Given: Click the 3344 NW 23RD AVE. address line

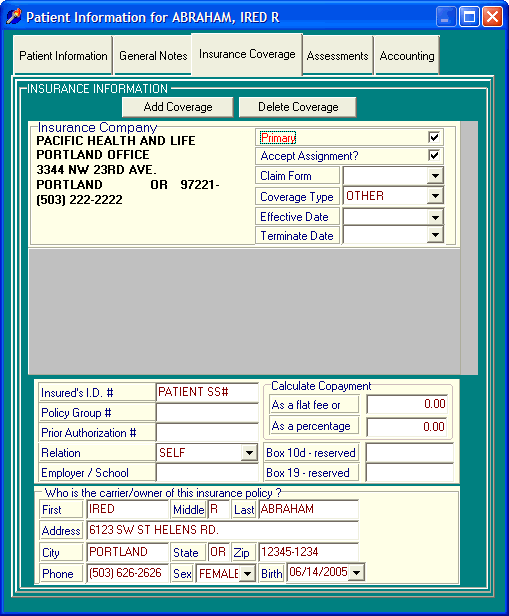Looking at the screenshot, I should point(96,170).
